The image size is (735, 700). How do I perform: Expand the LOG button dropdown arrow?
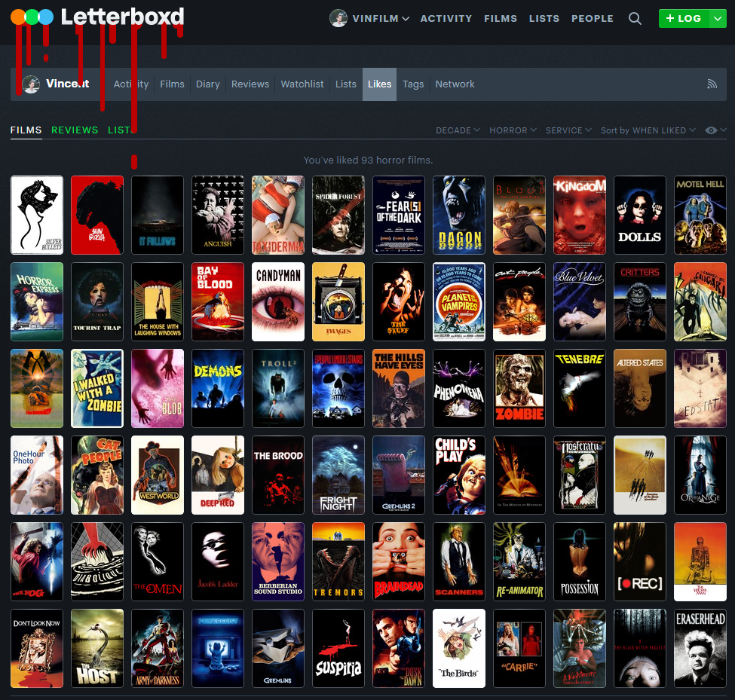(718, 18)
